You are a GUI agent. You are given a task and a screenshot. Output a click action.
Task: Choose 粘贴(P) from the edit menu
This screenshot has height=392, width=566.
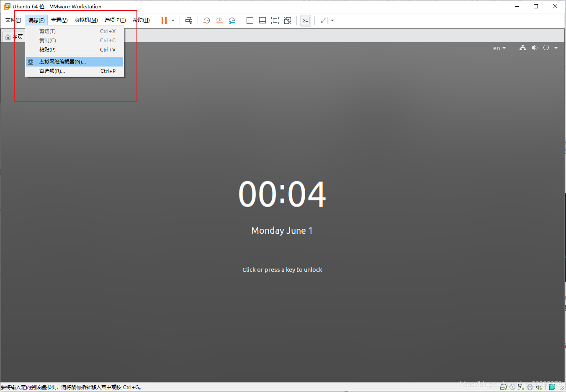75,49
